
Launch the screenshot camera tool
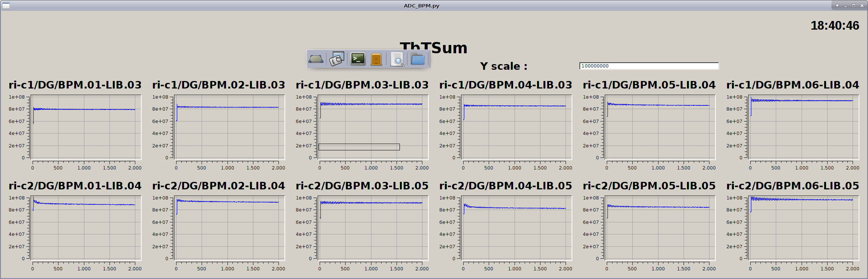(x=337, y=59)
